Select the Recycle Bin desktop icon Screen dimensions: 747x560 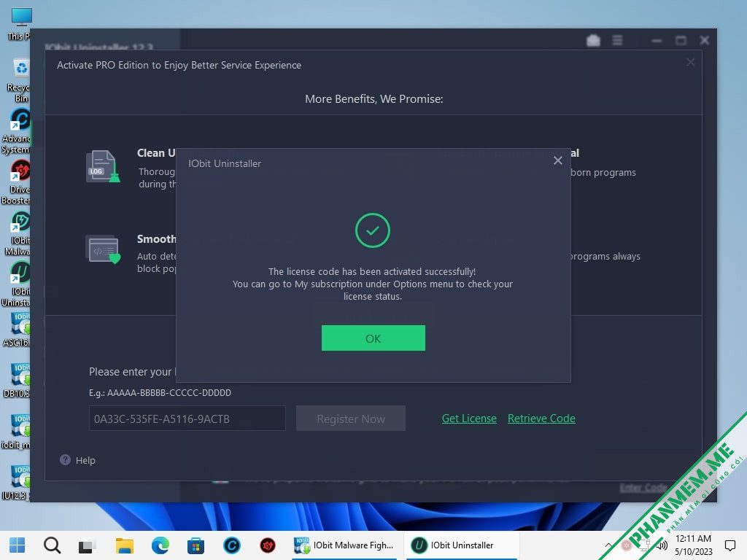click(19, 80)
